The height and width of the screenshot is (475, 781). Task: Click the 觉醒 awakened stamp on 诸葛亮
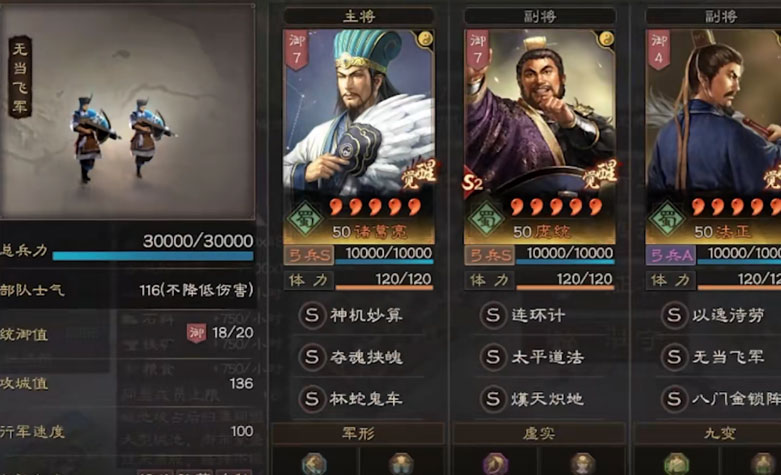(419, 174)
